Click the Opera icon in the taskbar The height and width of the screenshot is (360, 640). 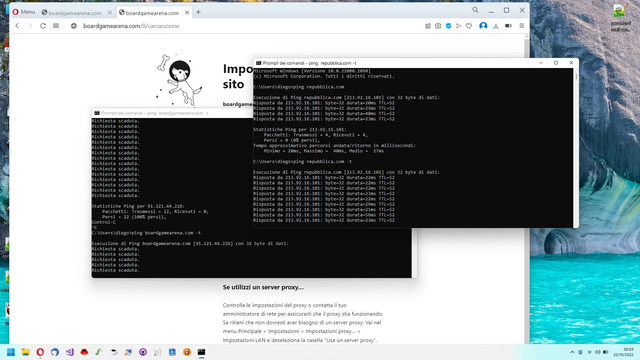[40, 352]
